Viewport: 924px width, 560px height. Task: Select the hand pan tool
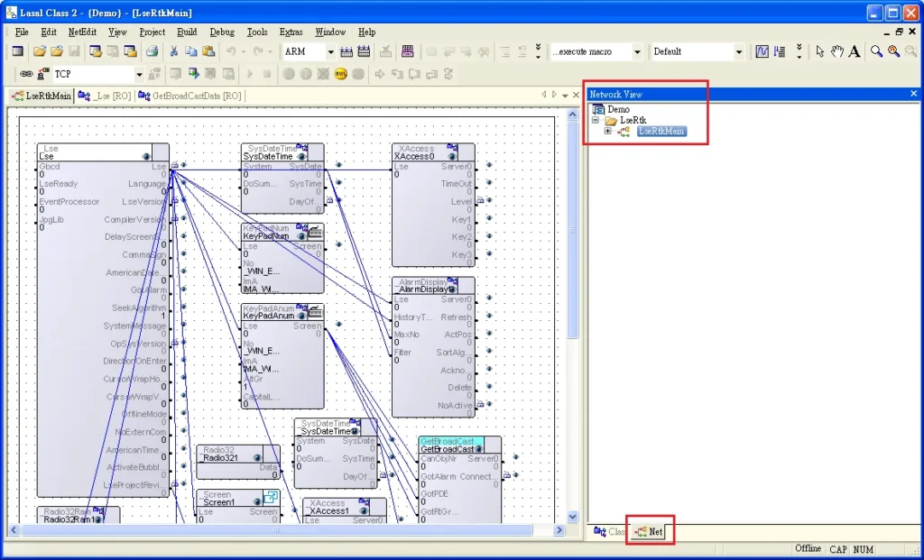click(x=836, y=51)
